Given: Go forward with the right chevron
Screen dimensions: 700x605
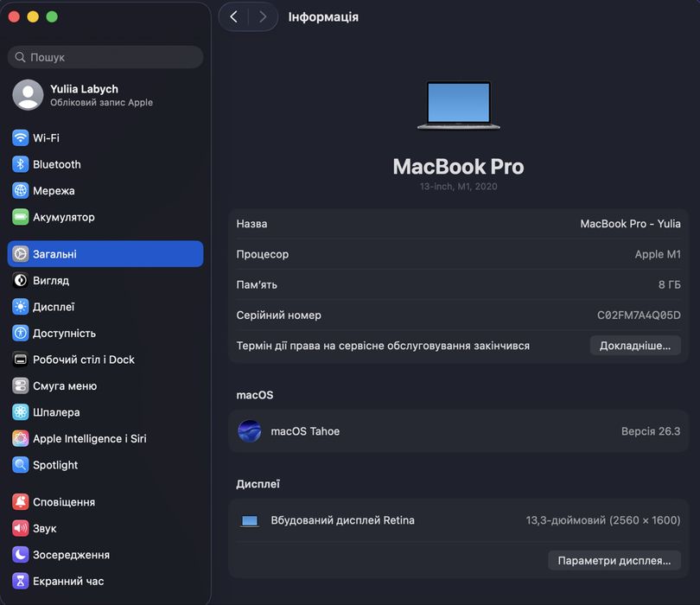Looking at the screenshot, I should (263, 17).
